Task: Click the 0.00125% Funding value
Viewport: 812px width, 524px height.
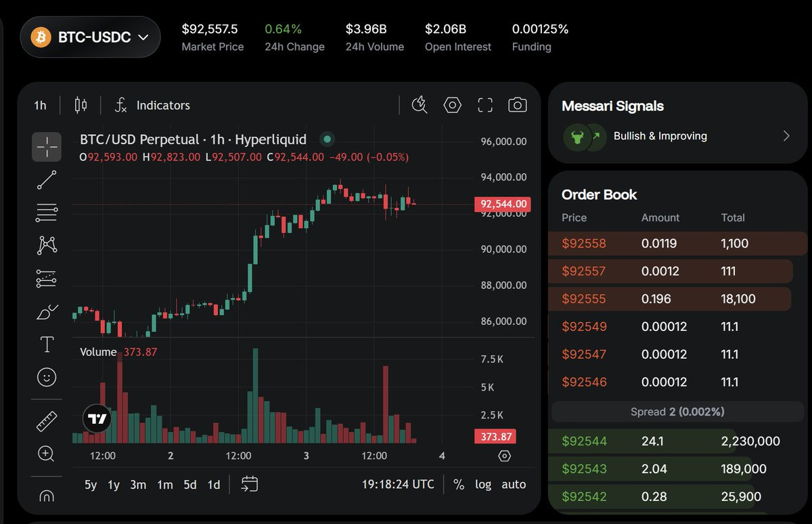Action: tap(540, 29)
